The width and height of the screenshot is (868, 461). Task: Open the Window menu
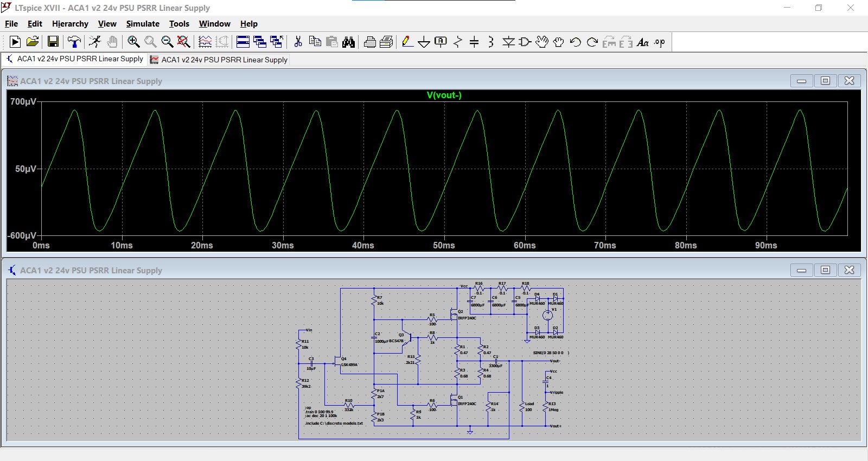214,24
